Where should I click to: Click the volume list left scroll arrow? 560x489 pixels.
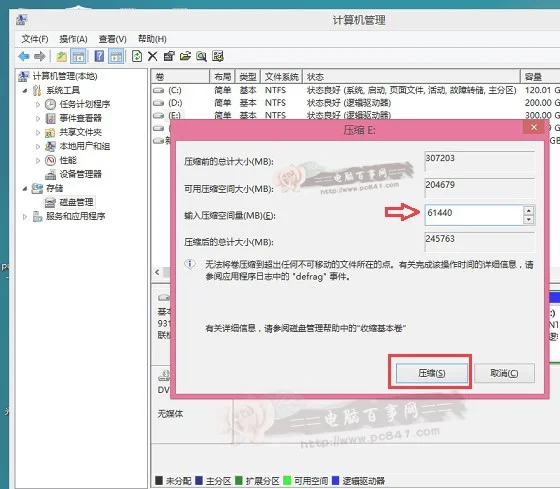click(x=157, y=272)
